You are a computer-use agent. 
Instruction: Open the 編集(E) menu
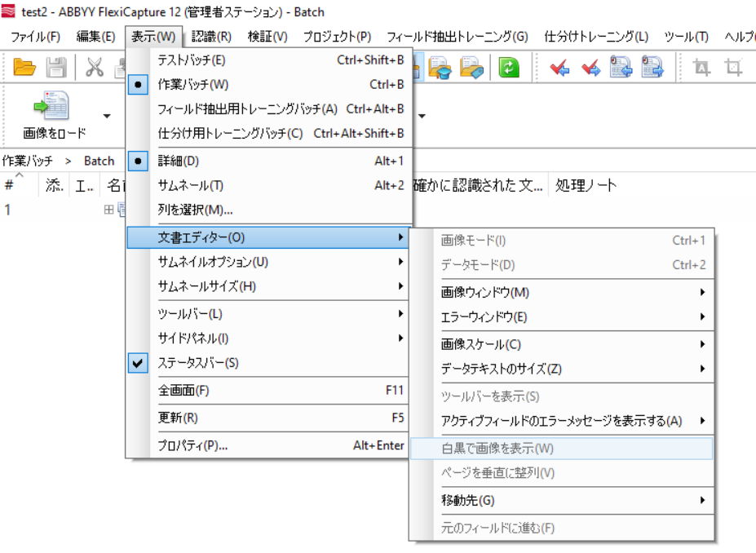coord(95,37)
